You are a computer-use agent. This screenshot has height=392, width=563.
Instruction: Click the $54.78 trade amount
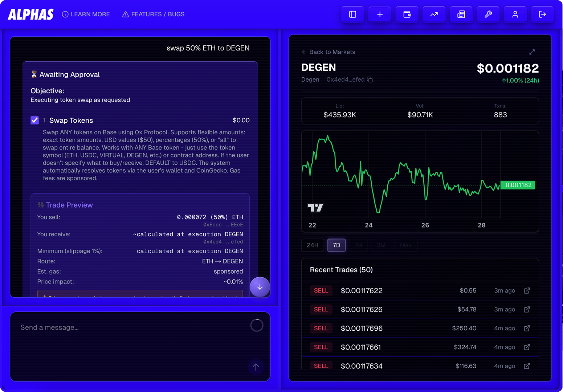[467, 309]
